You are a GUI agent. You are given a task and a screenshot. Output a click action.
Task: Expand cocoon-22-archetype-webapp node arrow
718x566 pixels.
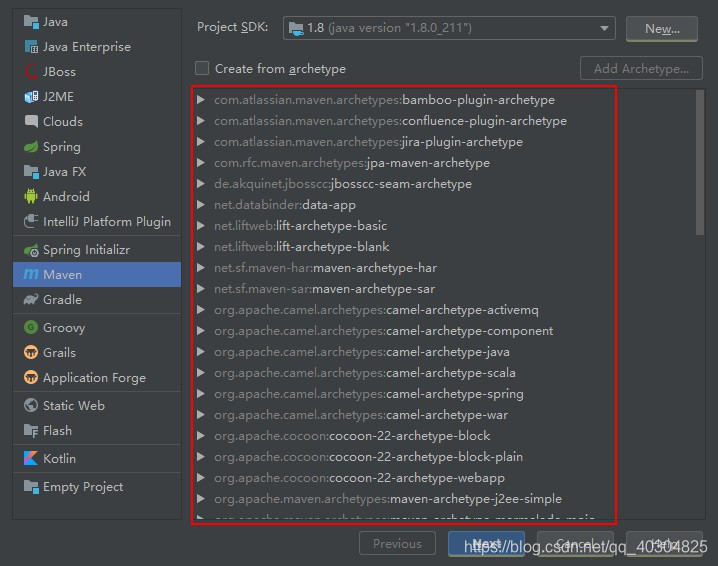[x=201, y=478]
